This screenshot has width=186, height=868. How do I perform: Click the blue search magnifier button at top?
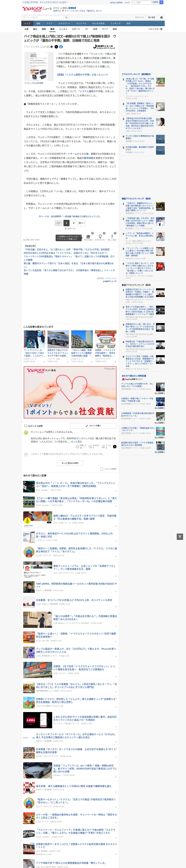point(161,2)
